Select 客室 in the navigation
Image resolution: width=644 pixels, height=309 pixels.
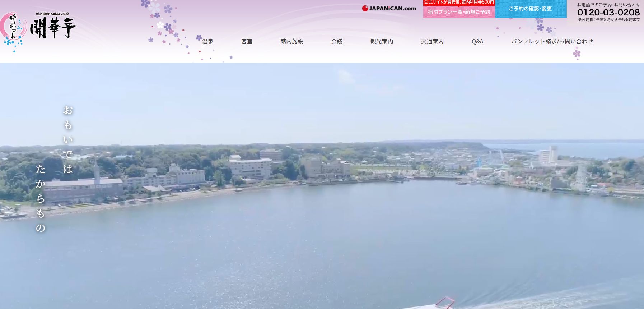point(247,42)
